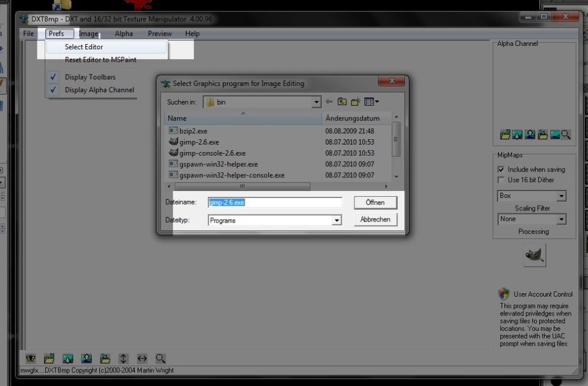Select gimp-console-2.6.exe file name
The width and height of the screenshot is (588, 386).
[212, 153]
